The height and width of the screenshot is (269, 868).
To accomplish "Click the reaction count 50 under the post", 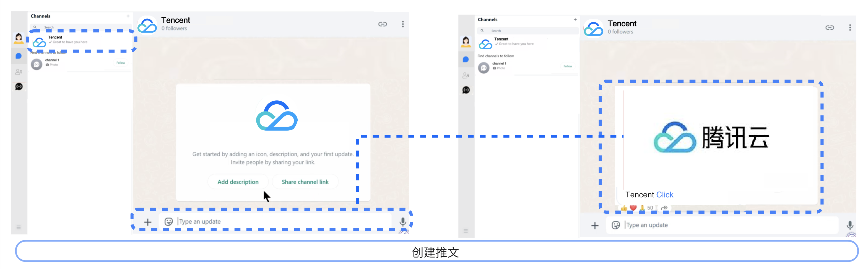I will tap(650, 208).
